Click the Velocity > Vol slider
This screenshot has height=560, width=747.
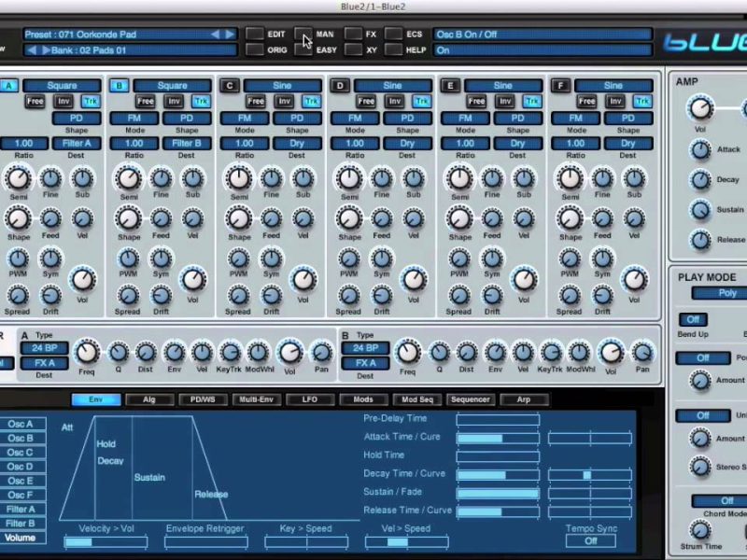[x=106, y=542]
